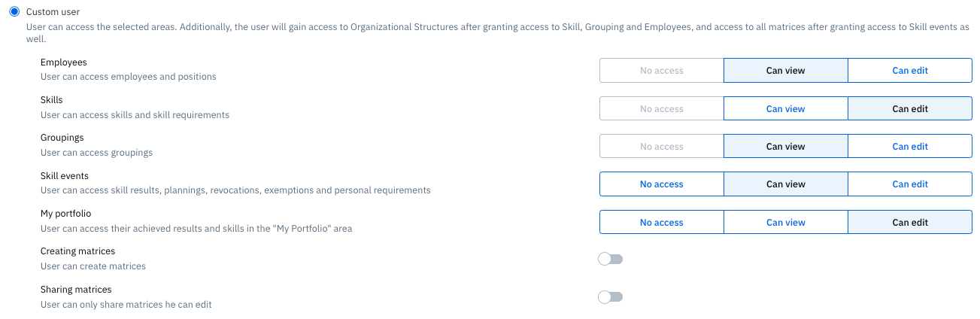The height and width of the screenshot is (319, 980).
Task: Set Employees permission to Can view
Action: pyautogui.click(x=785, y=71)
